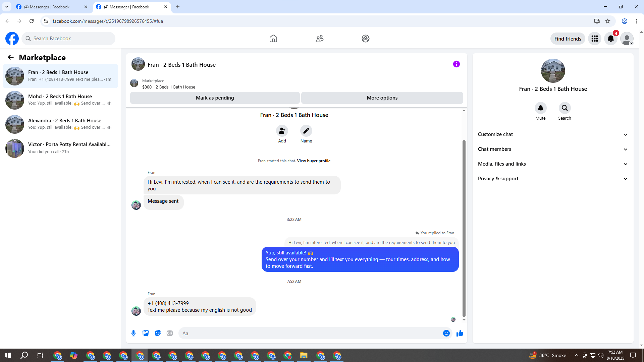Click the voice clip microphone icon

click(133, 333)
